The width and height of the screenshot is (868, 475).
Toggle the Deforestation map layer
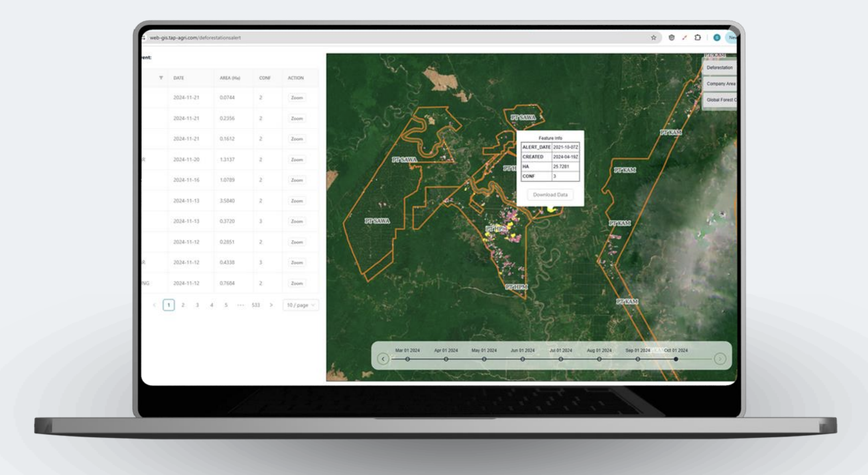(x=721, y=67)
